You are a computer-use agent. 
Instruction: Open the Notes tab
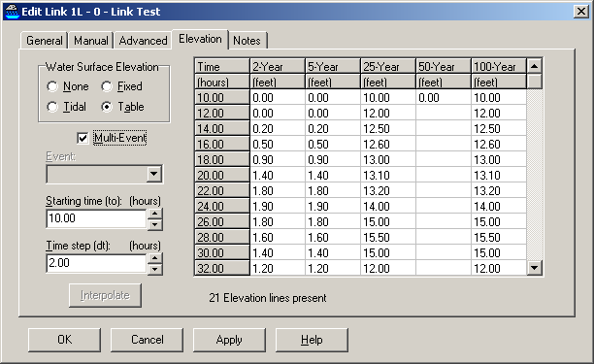[247, 41]
